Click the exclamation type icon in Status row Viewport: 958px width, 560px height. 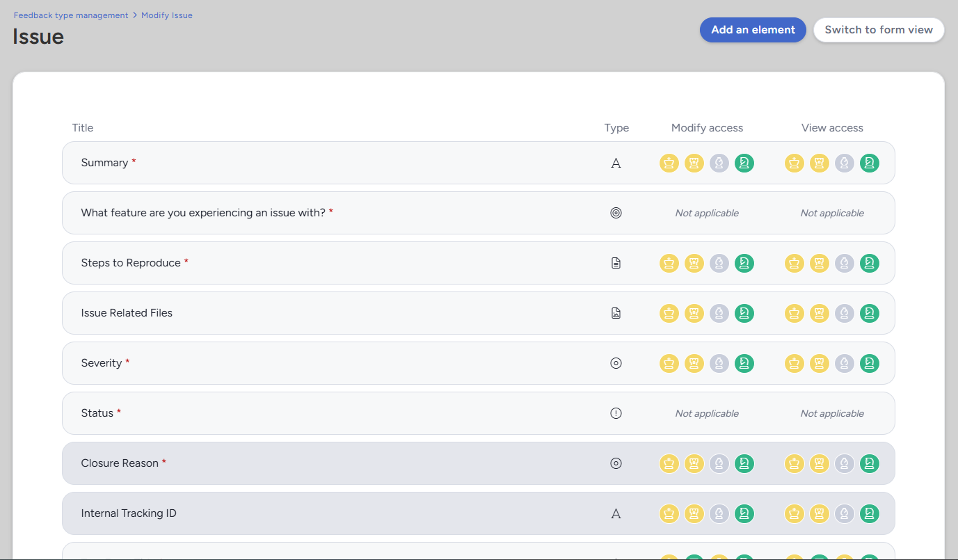point(616,413)
